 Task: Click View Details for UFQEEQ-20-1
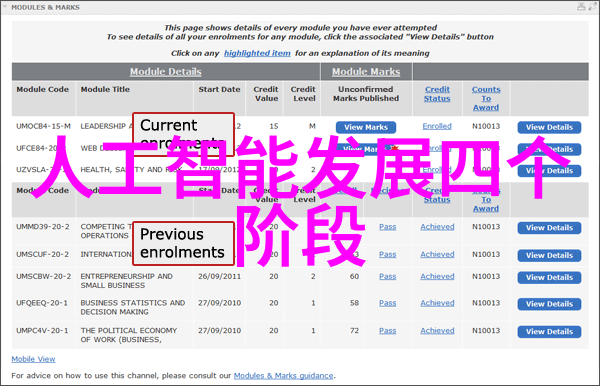[x=549, y=304]
